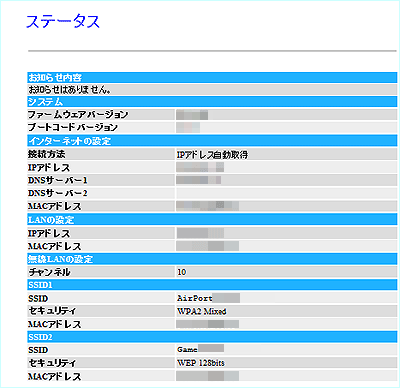Click the WPA2 Mixed security value
Viewport: 400px width, 388px height.
click(x=202, y=311)
